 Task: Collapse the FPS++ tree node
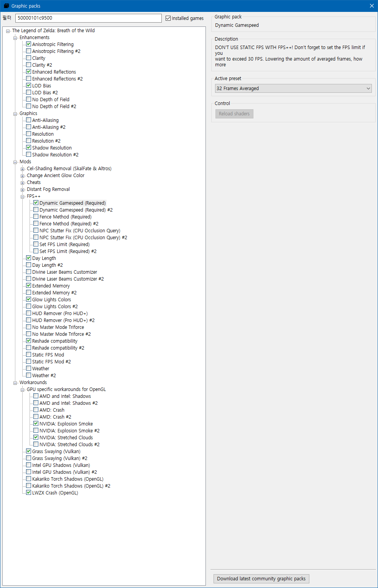[23, 197]
